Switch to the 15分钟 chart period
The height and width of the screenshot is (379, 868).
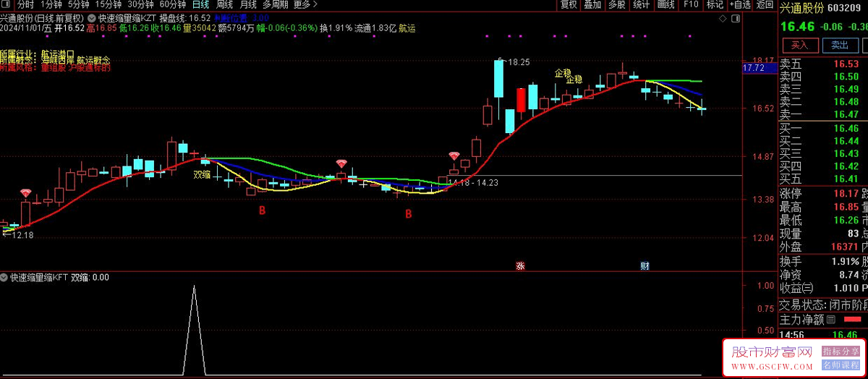pyautogui.click(x=109, y=4)
